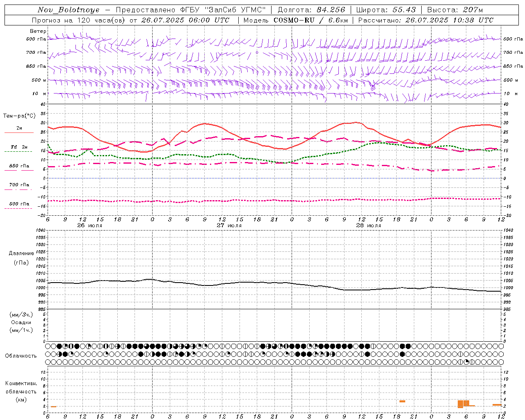Click the model name COSMO-RU / 6.6км
Image resolution: width=525 pixels, height=420 pixels.
[x=311, y=20]
